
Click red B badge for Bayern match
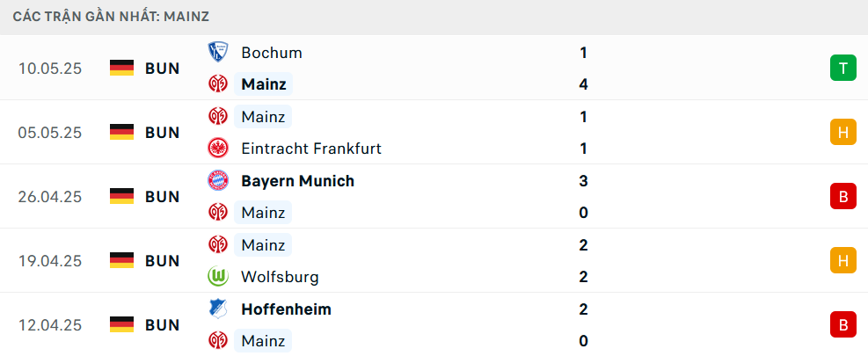[x=843, y=197]
